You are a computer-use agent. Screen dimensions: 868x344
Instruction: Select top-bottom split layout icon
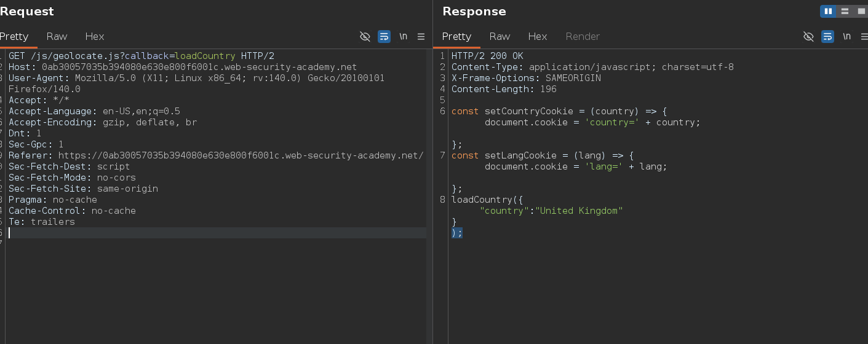click(x=845, y=11)
